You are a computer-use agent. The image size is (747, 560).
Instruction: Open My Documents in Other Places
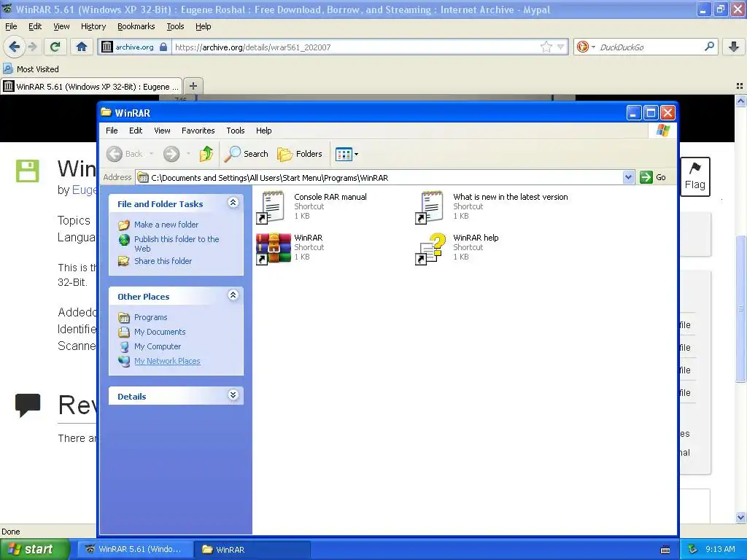click(x=160, y=332)
